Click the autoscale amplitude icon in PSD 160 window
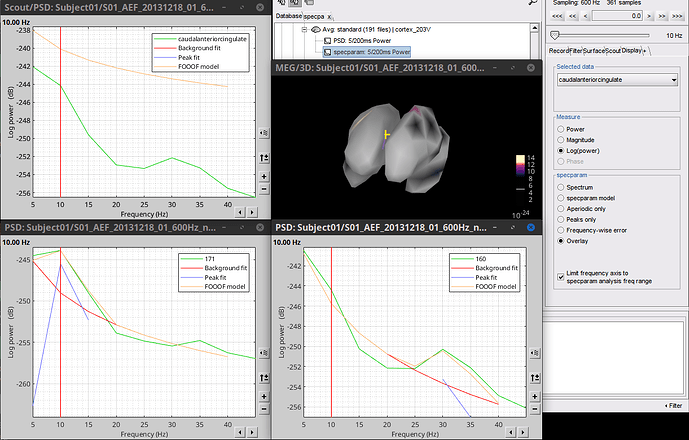 (x=535, y=378)
